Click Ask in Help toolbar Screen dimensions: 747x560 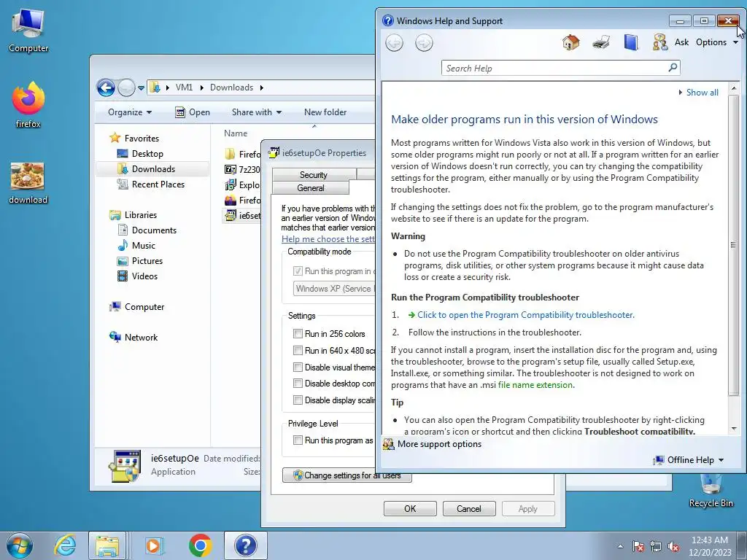point(682,42)
